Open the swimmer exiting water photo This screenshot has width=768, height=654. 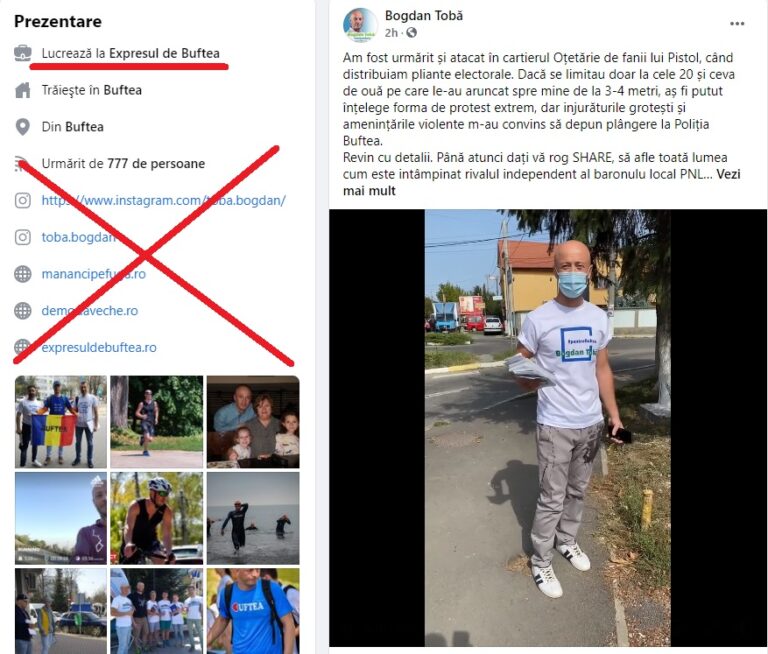(253, 518)
